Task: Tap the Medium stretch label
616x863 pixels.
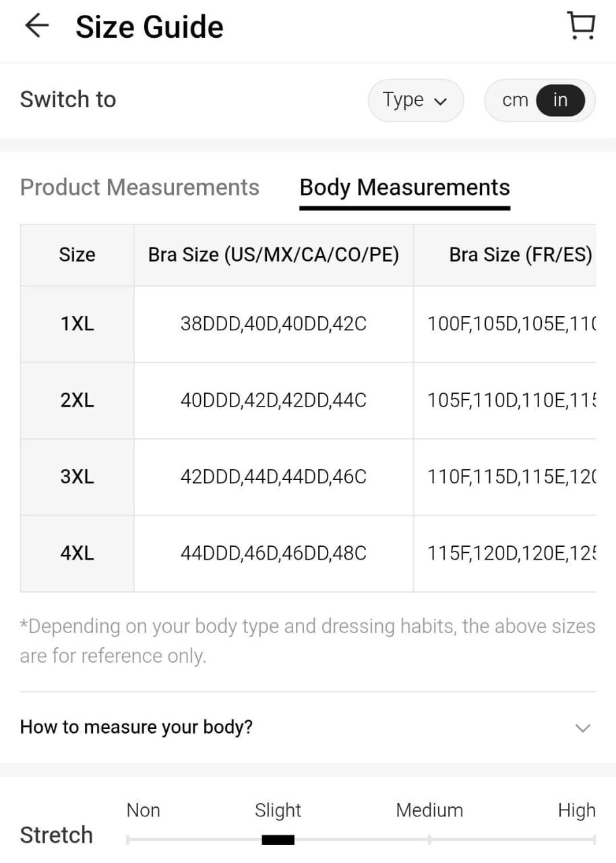Action: (429, 810)
